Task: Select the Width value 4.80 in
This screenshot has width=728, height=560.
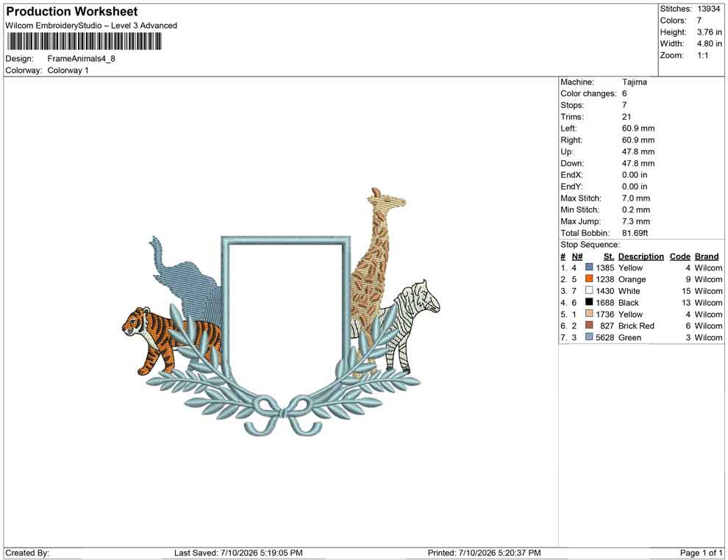Action: 710,43
